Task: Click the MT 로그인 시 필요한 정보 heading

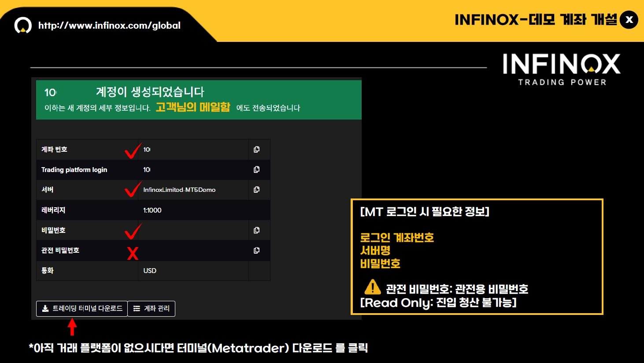Action: (x=425, y=212)
